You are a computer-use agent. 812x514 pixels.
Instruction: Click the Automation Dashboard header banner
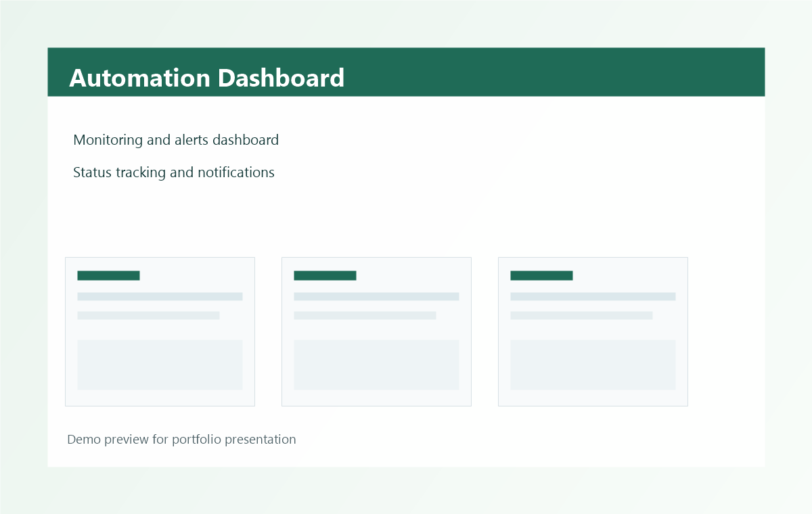point(406,72)
